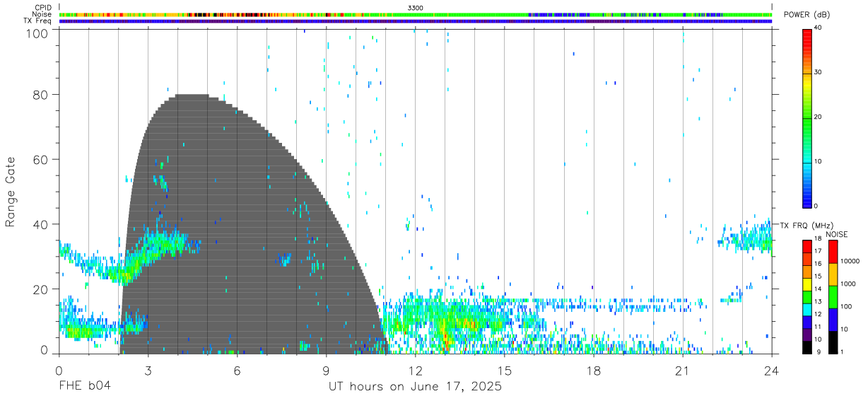Click the 15 tick label on UT hours axis
This screenshot has height=401, width=868.
pyautogui.click(x=505, y=371)
